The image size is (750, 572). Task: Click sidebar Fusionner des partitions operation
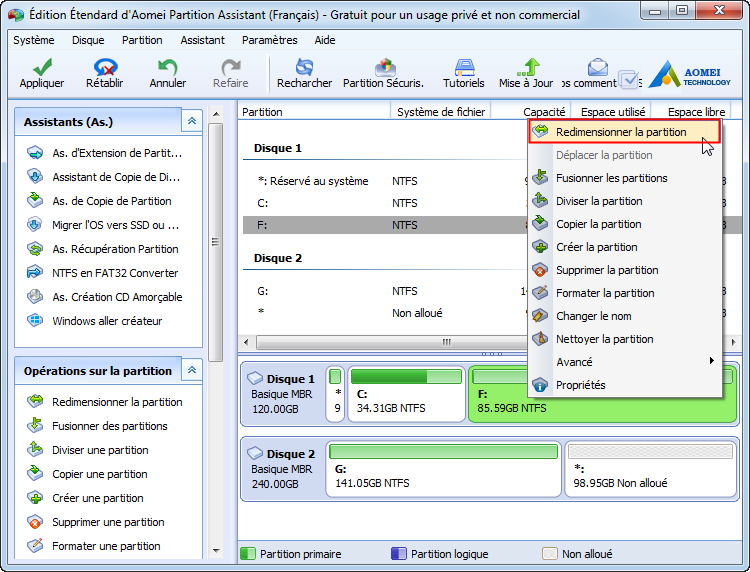pyautogui.click(x=97, y=426)
